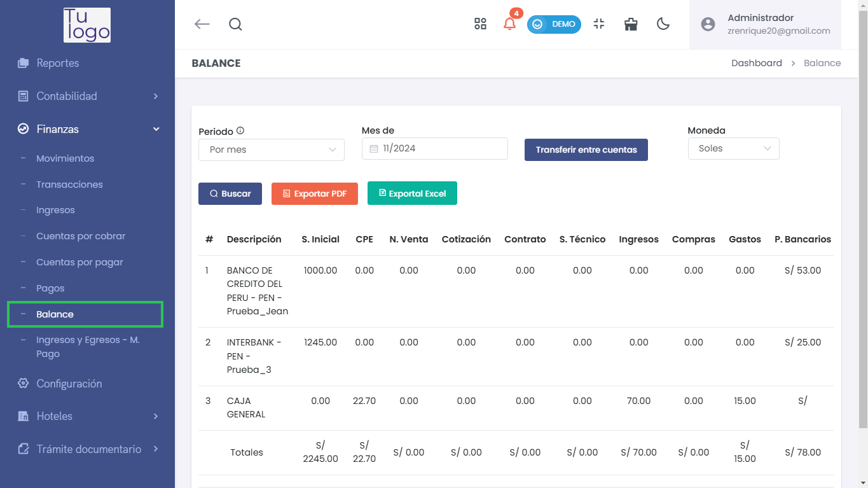Click Exportar PDF button
Screen dimensions: 868x488
click(315, 193)
